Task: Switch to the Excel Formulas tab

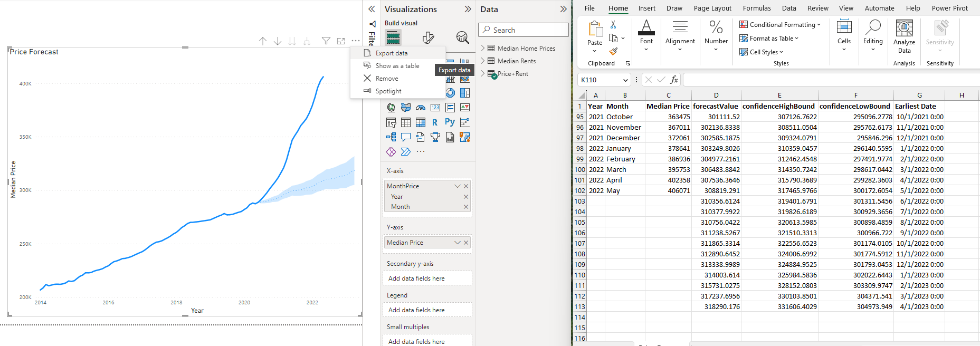Action: click(x=757, y=8)
